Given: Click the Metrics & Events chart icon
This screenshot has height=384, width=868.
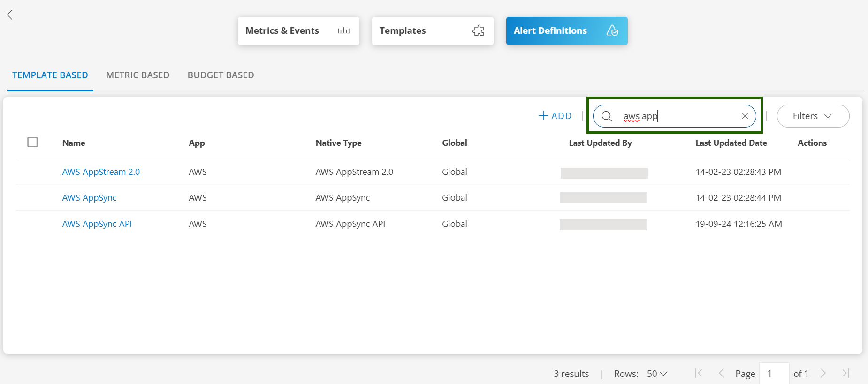Looking at the screenshot, I should coord(343,31).
